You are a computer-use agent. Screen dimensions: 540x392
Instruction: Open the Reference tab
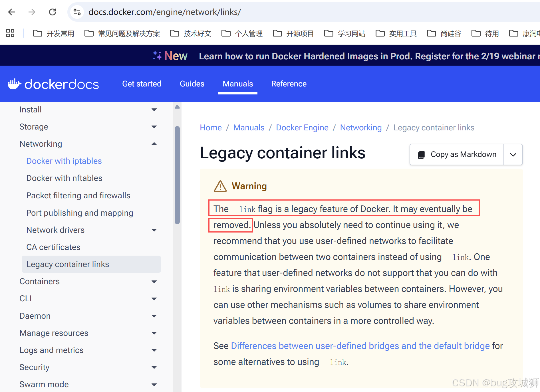(x=289, y=84)
